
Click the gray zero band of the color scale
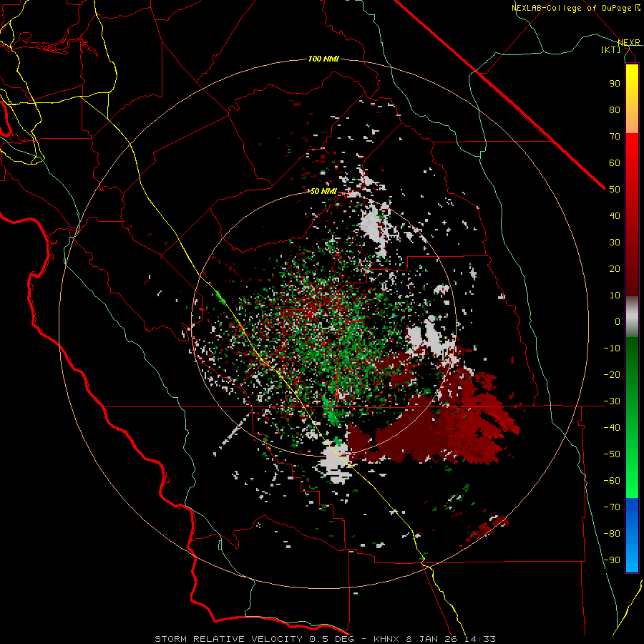pos(632,317)
